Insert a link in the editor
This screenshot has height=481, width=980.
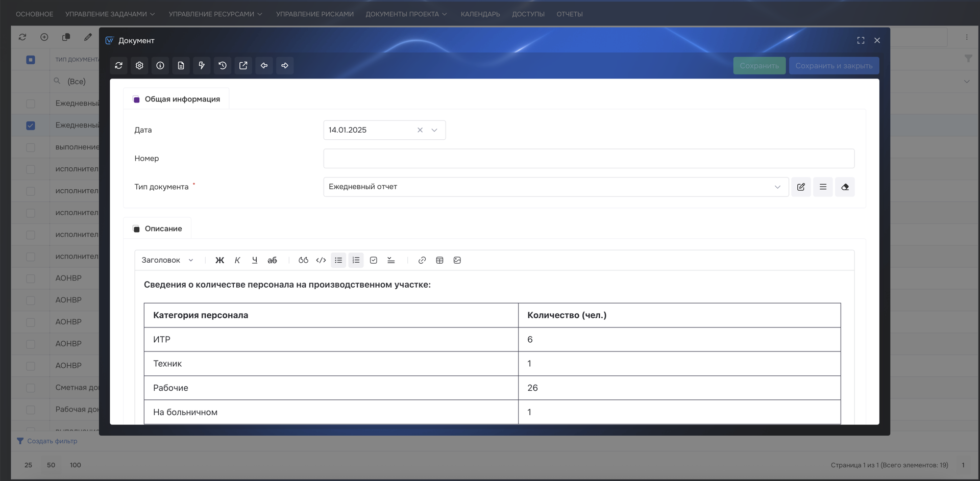tap(422, 260)
